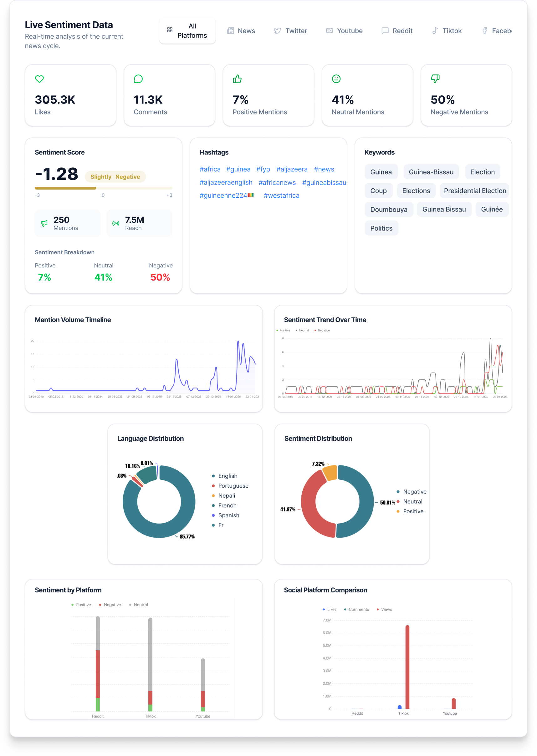This screenshot has height=756, width=537.
Task: Click the sentiment score progress bar
Action: pyautogui.click(x=103, y=188)
